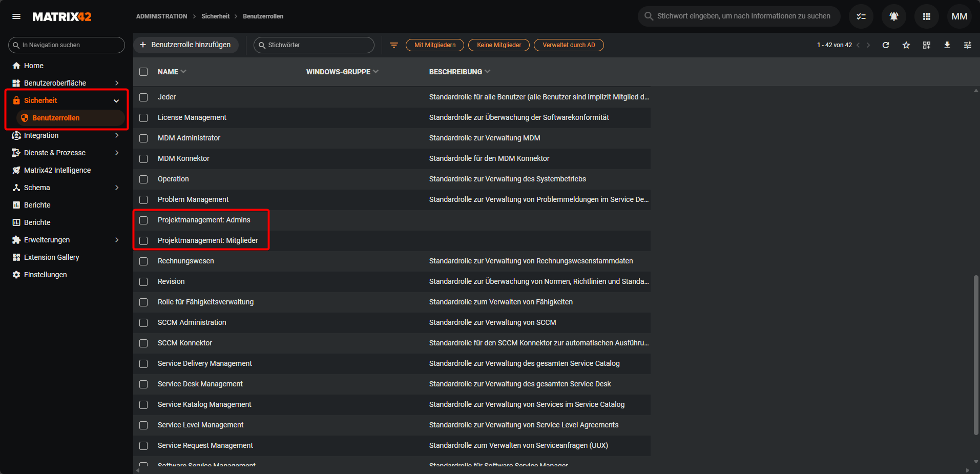Click the export download icon
Screen dimensions: 980x474
(x=947, y=45)
